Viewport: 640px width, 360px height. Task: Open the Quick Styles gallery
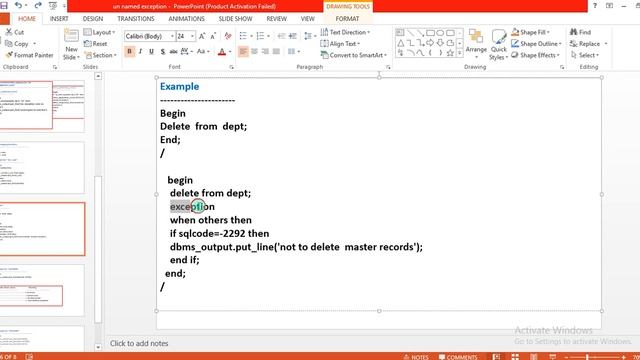click(x=499, y=44)
